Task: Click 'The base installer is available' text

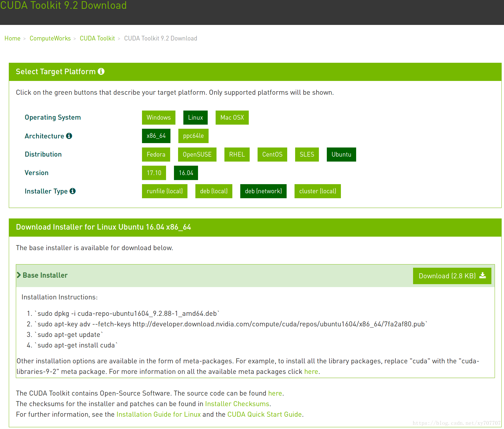Action: (94, 248)
